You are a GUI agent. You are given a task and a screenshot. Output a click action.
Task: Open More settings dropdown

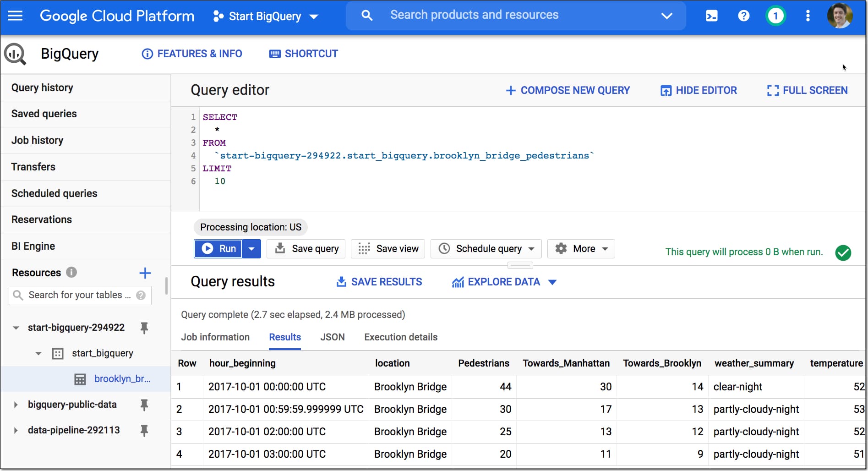coord(581,248)
